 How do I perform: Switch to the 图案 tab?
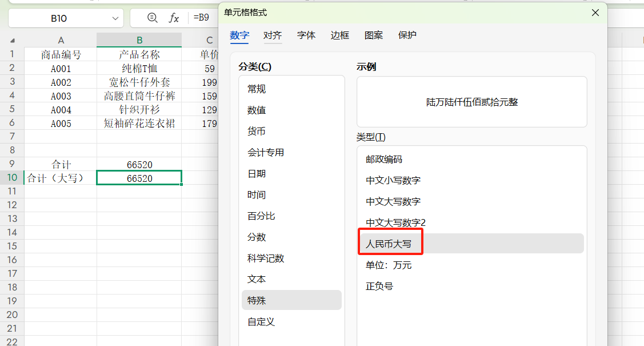pyautogui.click(x=373, y=35)
